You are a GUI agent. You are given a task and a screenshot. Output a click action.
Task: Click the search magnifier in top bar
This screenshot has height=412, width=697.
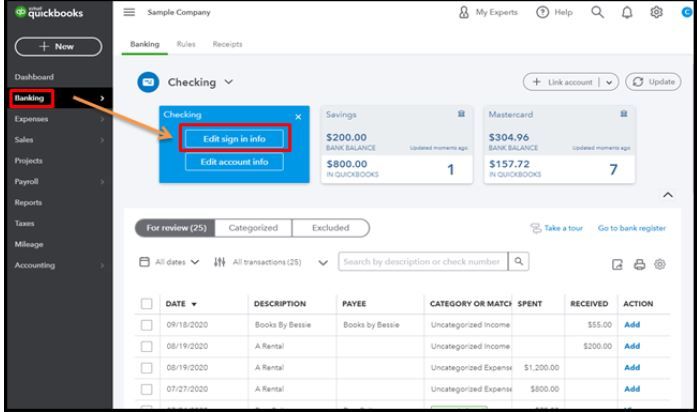[597, 12]
